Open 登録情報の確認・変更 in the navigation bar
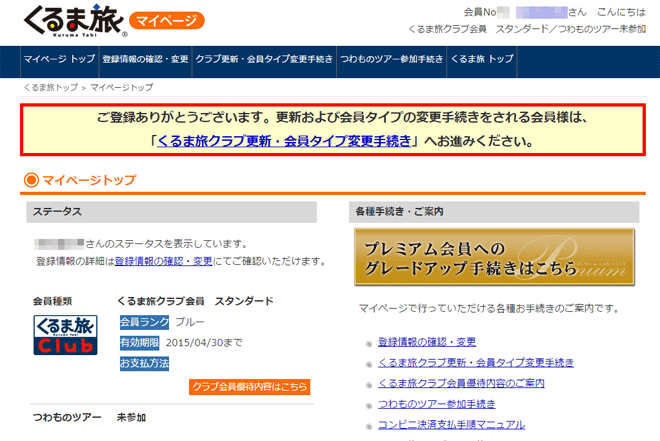 click(x=145, y=59)
